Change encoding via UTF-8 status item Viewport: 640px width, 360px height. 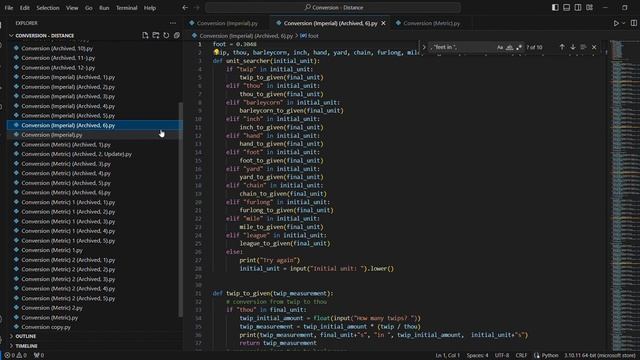(502, 355)
